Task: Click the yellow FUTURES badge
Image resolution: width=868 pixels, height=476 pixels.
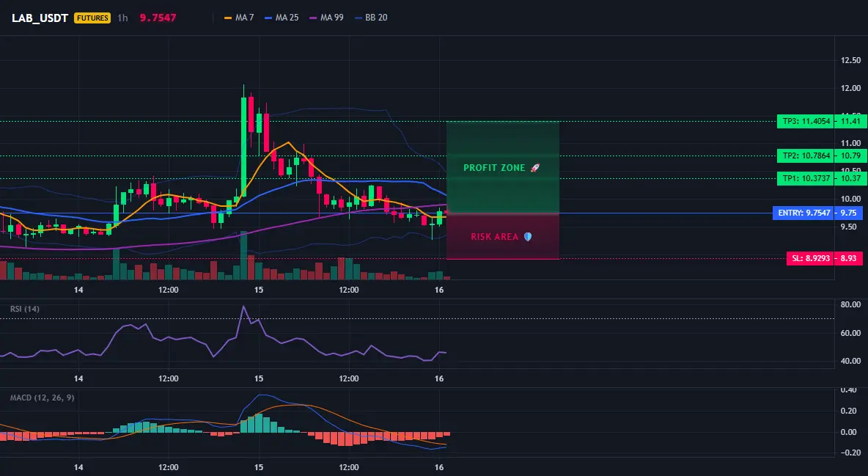Action: (92, 18)
